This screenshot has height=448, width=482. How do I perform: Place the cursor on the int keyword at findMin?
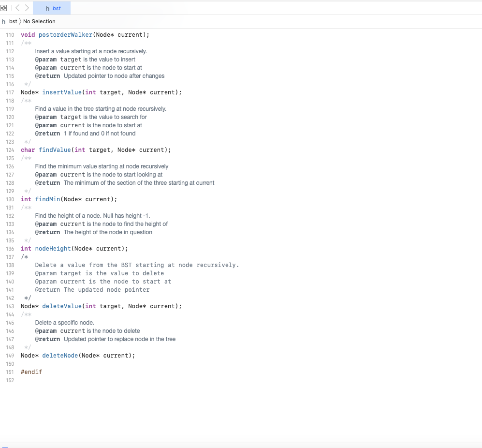25,199
